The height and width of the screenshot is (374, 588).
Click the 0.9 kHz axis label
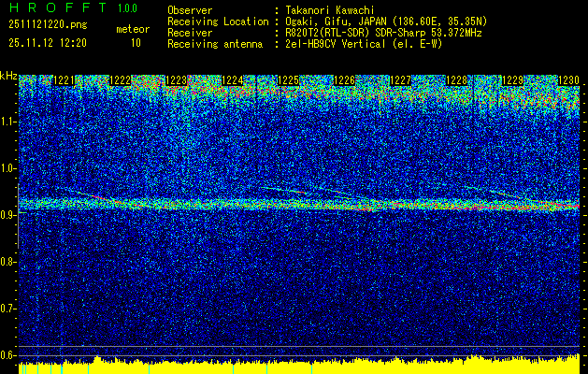[8, 215]
